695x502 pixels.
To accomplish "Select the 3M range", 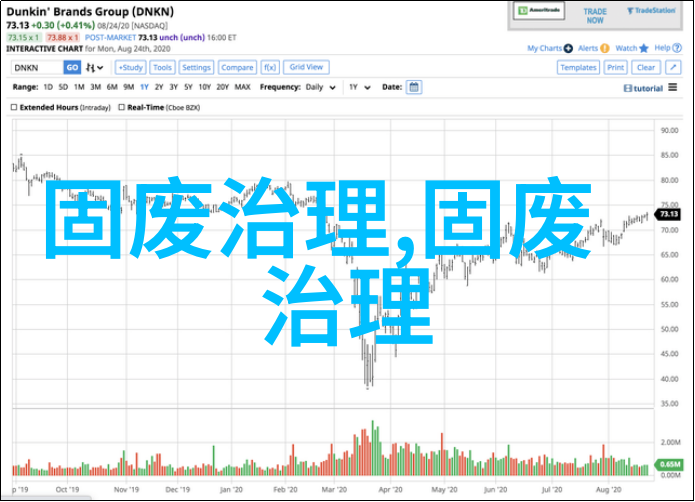I will (x=95, y=87).
